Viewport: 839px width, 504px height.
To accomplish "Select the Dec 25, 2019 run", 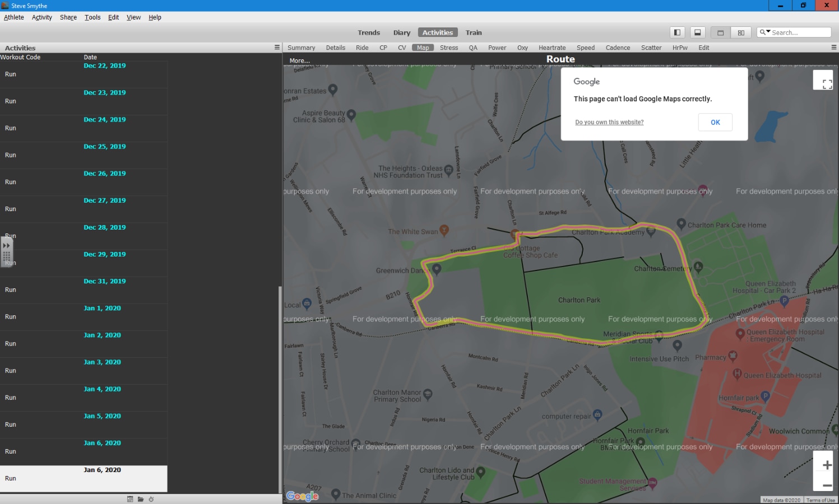I will click(x=84, y=155).
